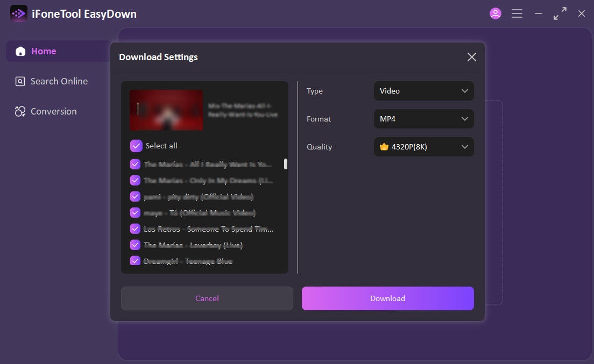
Task: Click the crown icon beside 4320P(8K)
Action: pyautogui.click(x=384, y=147)
